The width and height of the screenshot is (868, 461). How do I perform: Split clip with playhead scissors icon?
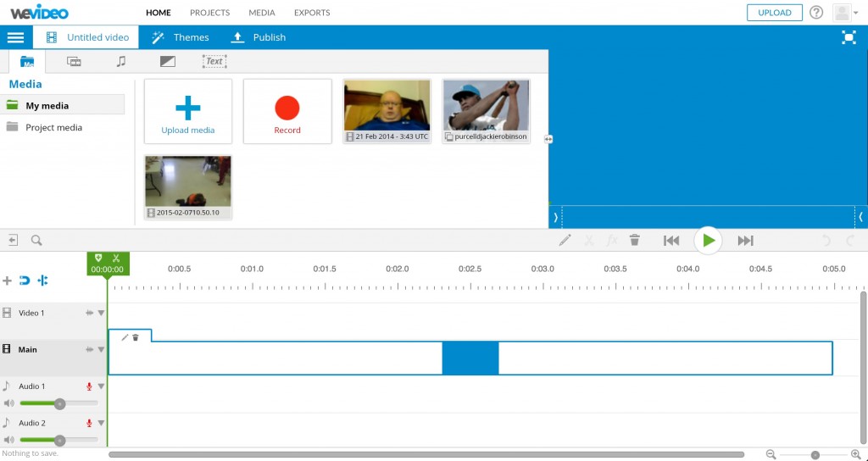(115, 258)
